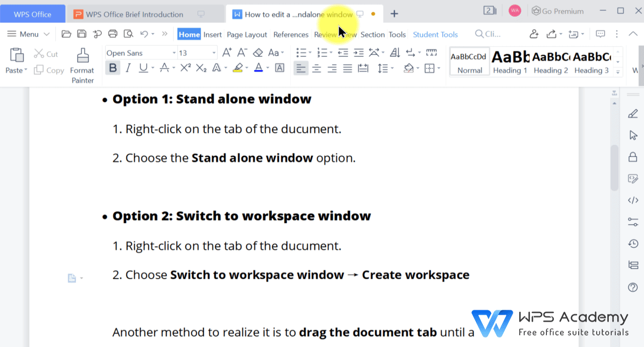
Task: Click the Subscript icon
Action: (200, 67)
